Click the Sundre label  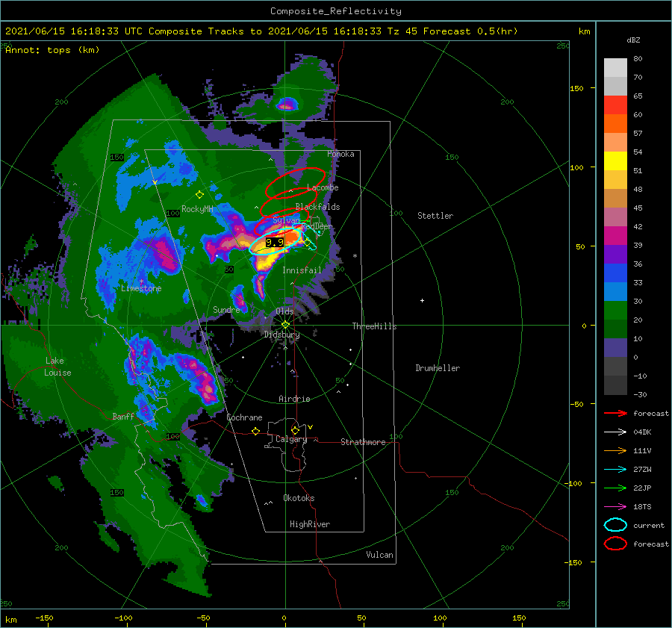[226, 309]
